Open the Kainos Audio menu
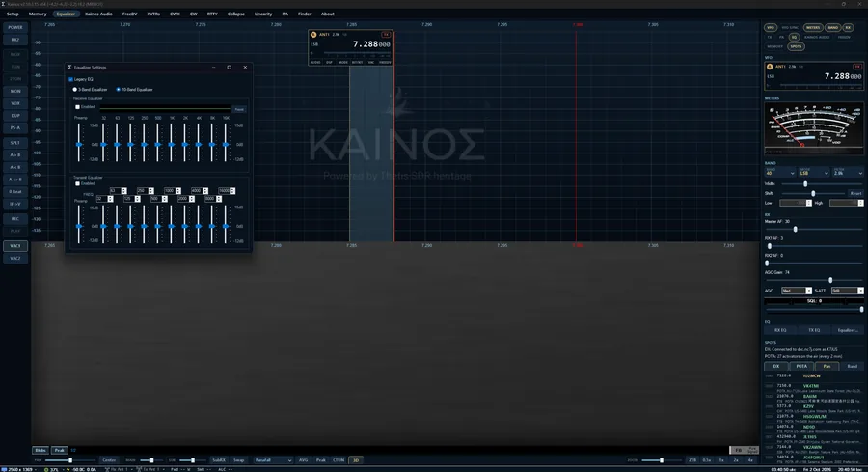Viewport: 868px width, 472px height. (98, 14)
